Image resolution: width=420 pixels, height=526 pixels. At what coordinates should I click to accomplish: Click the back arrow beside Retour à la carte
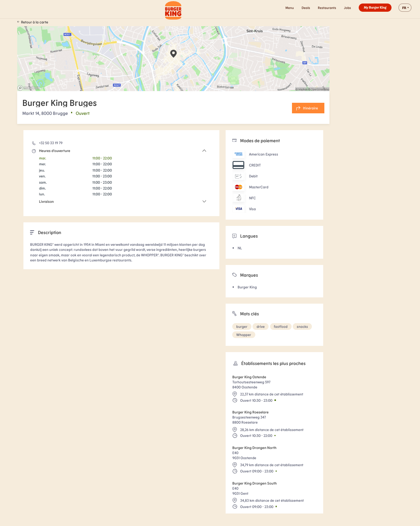click(18, 22)
